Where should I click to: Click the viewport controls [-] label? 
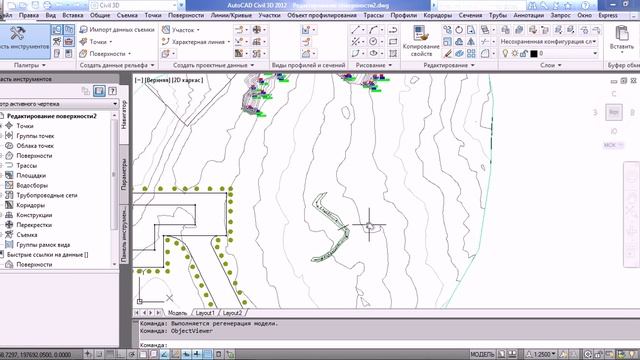coord(139,80)
